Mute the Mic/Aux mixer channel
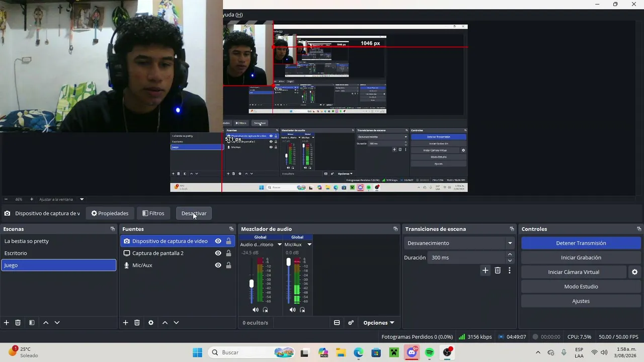Viewport: 644px width, 362px height. (x=292, y=310)
